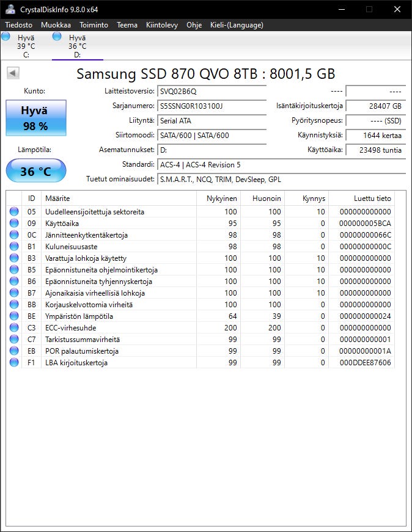
Task: Click the previous disk arrow button
Action: 13,73
